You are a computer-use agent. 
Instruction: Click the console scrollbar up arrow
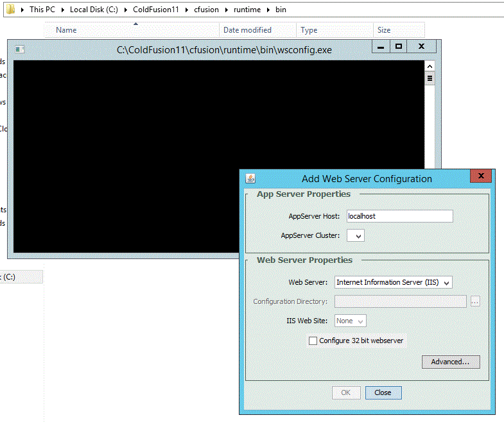430,67
